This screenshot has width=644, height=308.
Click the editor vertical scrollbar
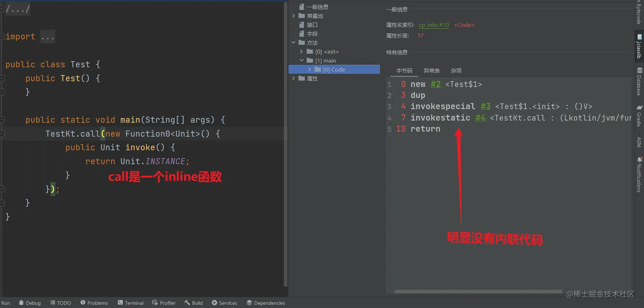285,144
